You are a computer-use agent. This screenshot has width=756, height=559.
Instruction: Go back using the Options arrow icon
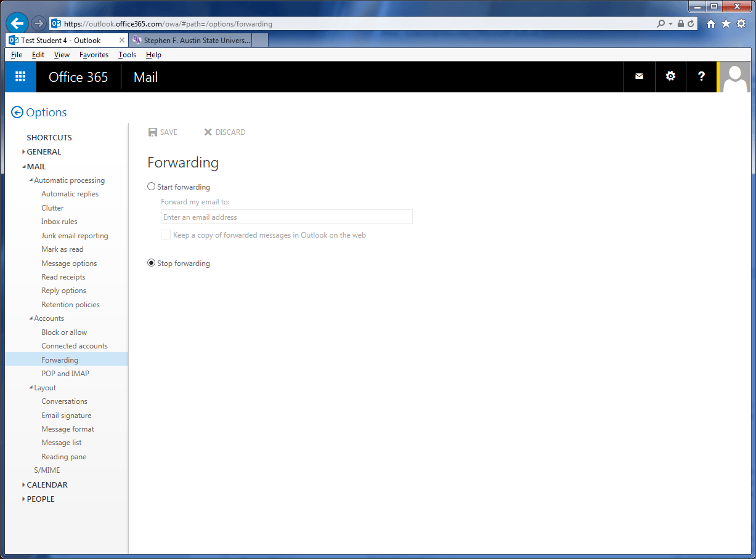17,112
